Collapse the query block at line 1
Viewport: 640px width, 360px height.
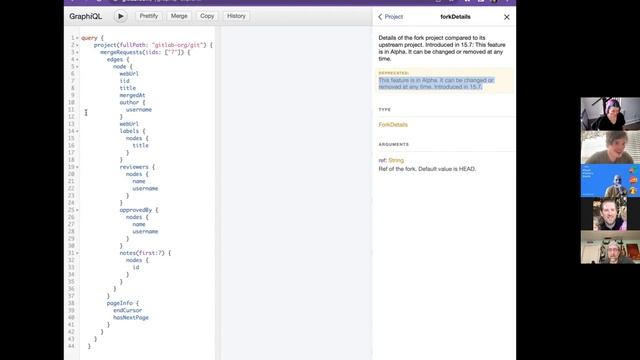(77, 38)
